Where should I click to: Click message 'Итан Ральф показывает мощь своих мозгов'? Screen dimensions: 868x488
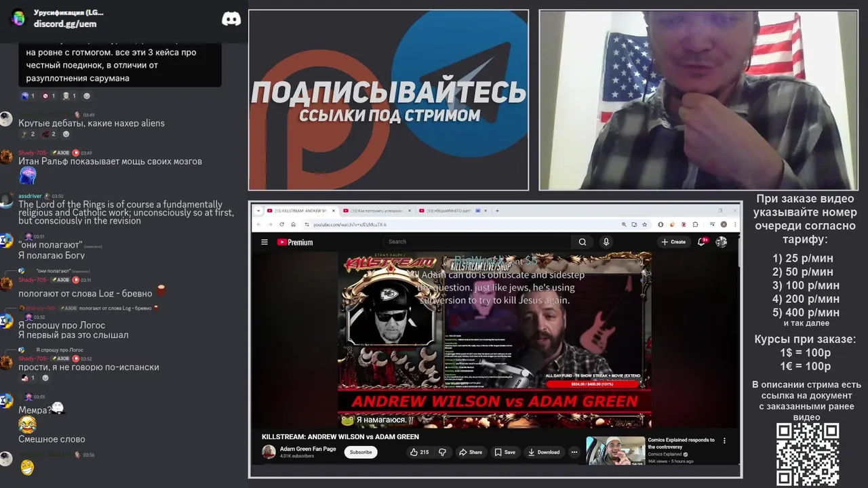(x=110, y=161)
